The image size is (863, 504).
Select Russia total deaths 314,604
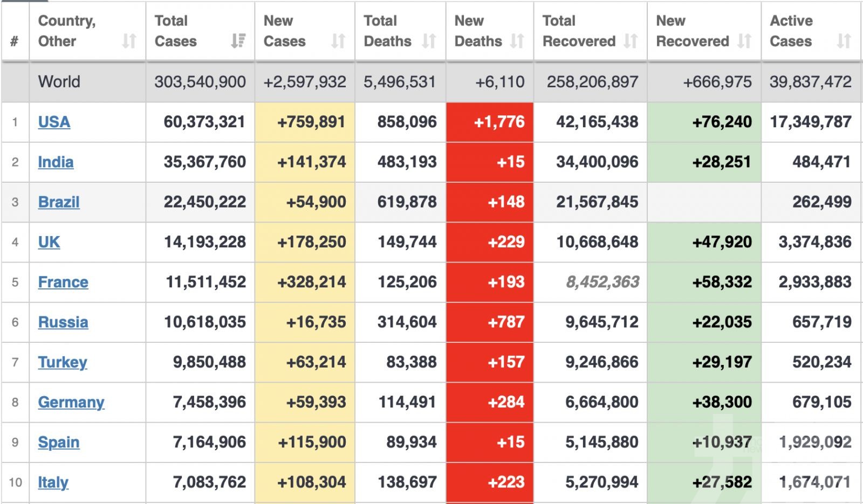tap(407, 322)
